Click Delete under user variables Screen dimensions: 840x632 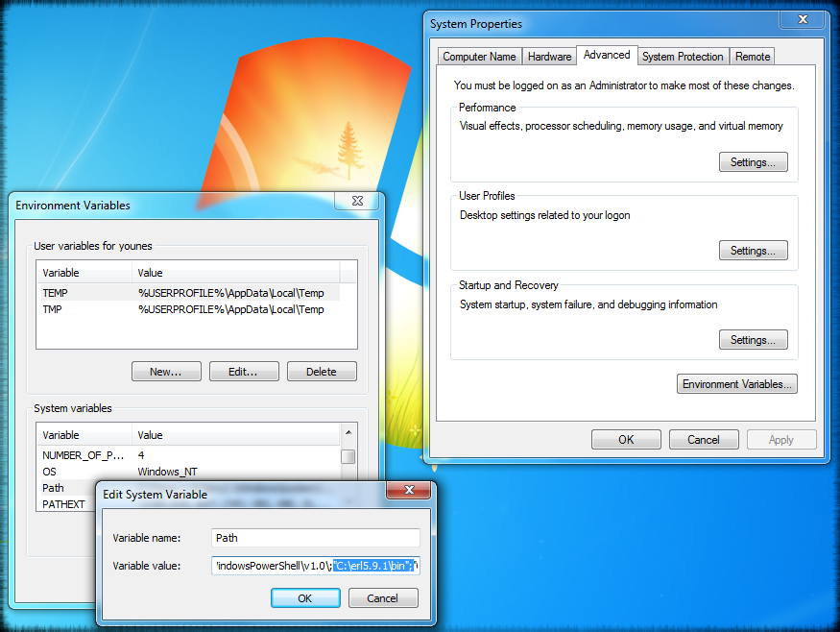pyautogui.click(x=322, y=372)
